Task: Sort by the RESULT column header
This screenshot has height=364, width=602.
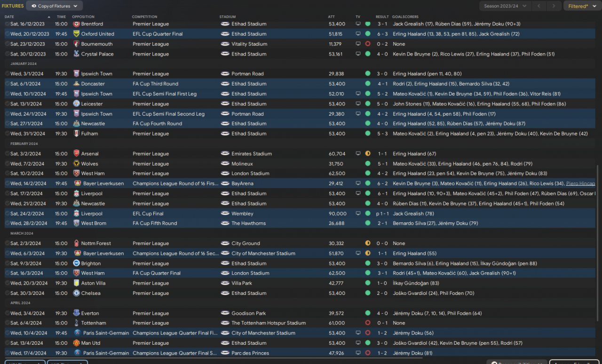Action: coord(382,17)
